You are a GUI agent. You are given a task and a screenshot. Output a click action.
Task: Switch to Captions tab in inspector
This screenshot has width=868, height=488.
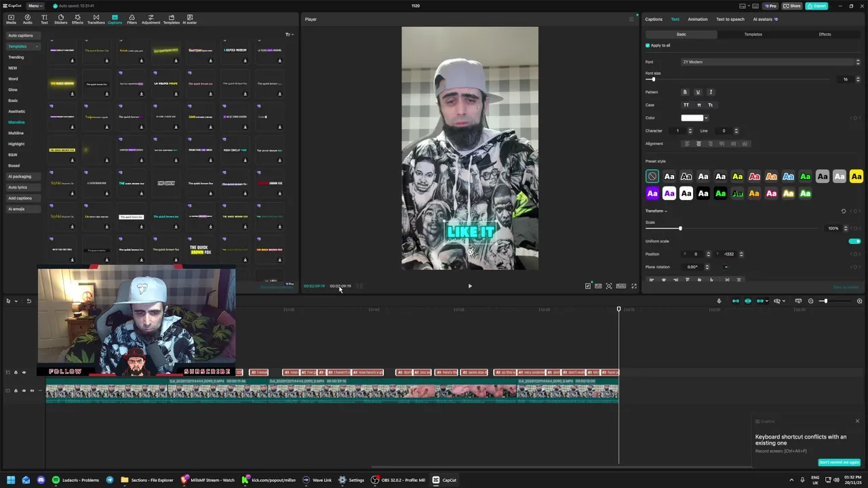[654, 19]
